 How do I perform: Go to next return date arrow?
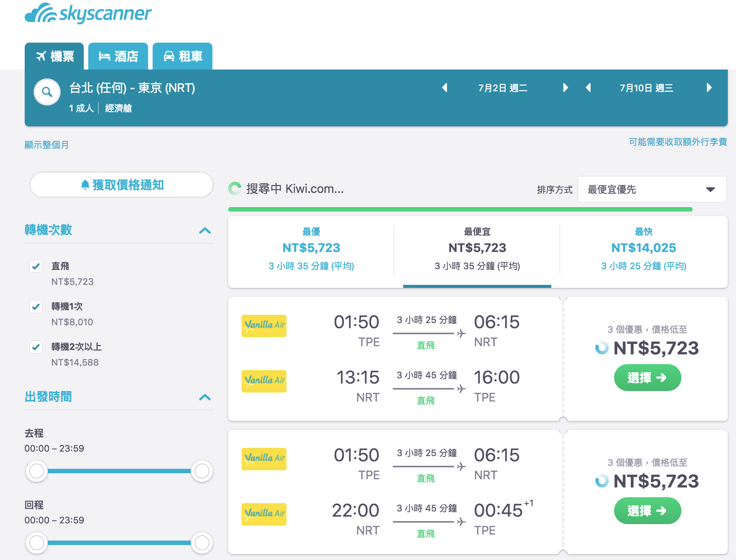709,88
